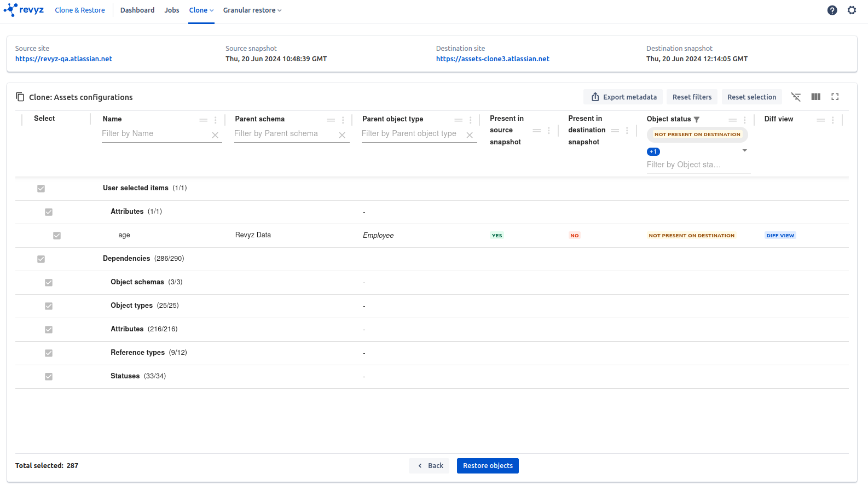This screenshot has height=491, width=868.
Task: Open the Object status column options menu
Action: [x=745, y=120]
